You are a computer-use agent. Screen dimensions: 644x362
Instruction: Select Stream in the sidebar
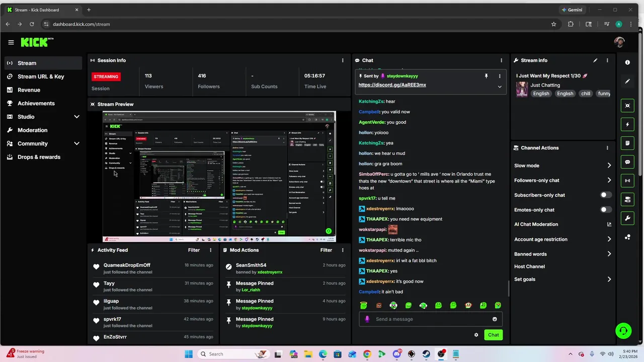pos(43,63)
